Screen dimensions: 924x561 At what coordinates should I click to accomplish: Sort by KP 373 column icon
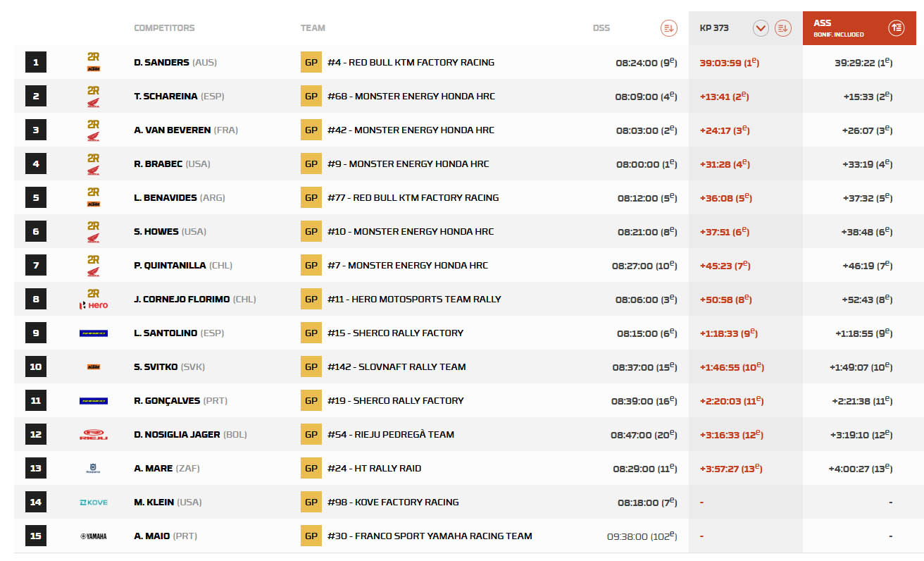782,28
